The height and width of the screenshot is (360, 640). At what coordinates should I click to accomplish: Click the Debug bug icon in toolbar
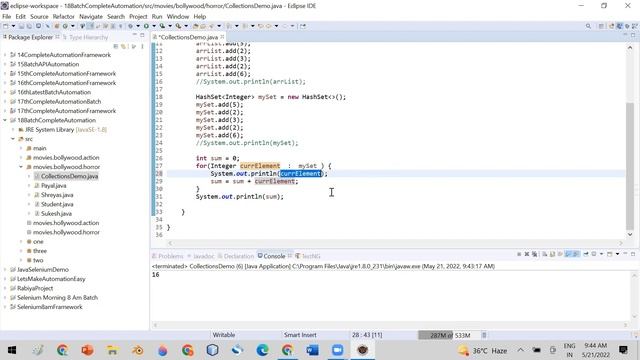pos(130,26)
